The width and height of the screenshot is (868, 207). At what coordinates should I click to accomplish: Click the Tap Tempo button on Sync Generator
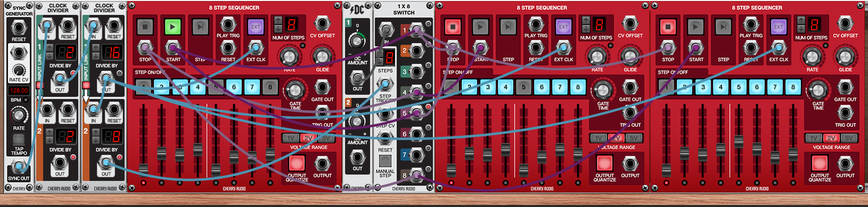[x=19, y=140]
